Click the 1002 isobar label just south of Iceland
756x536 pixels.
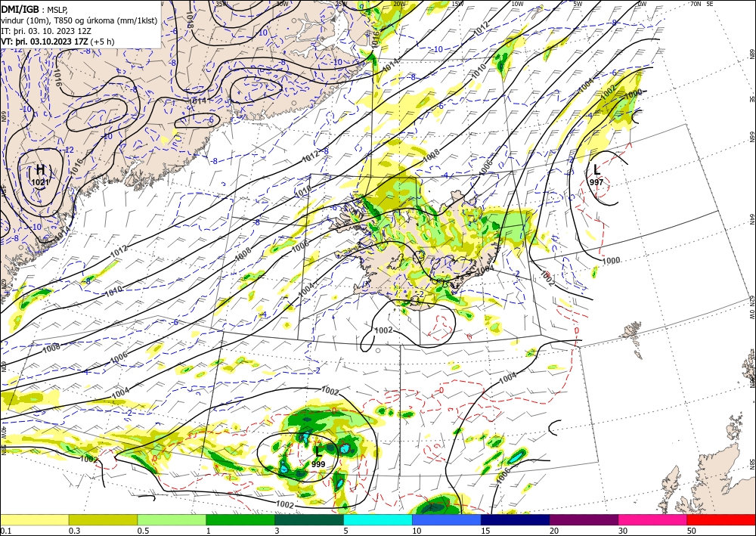click(x=383, y=330)
